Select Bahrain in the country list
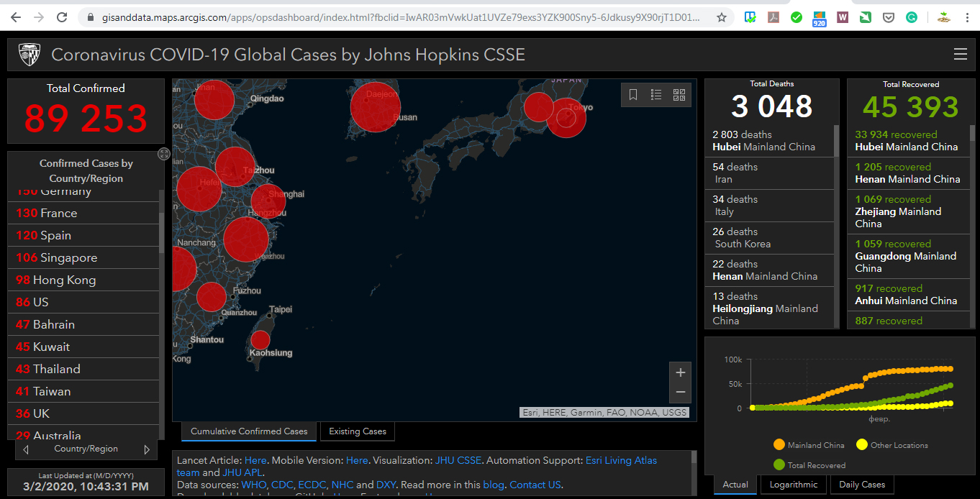Screen dimensions: 980x499 click(x=83, y=324)
